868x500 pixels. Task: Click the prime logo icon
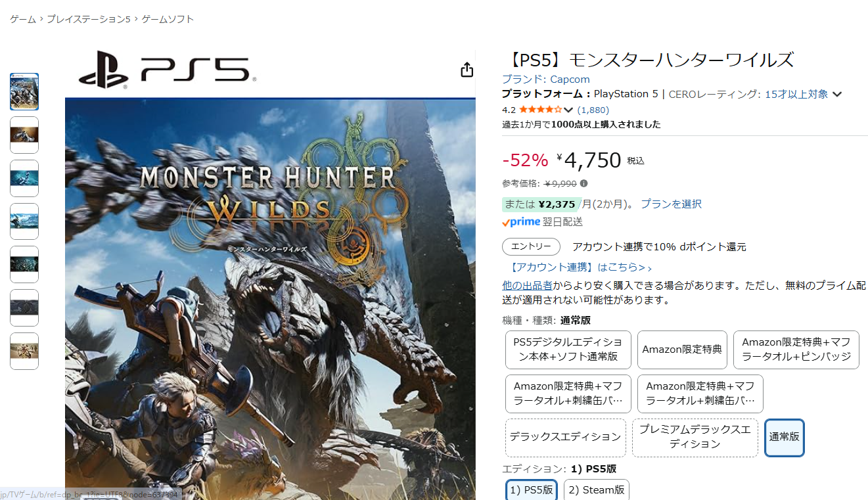(x=521, y=222)
